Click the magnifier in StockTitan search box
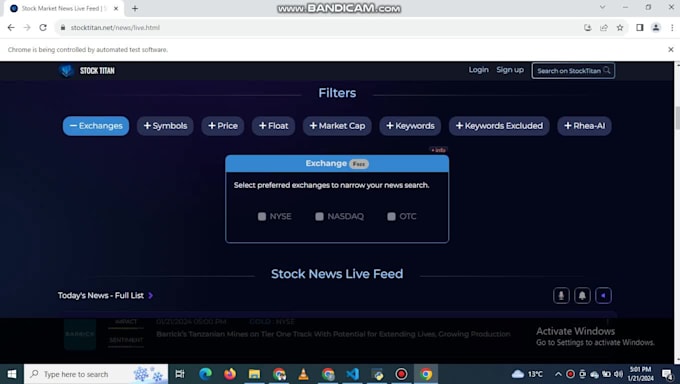Image resolution: width=680 pixels, height=384 pixels. click(x=607, y=70)
